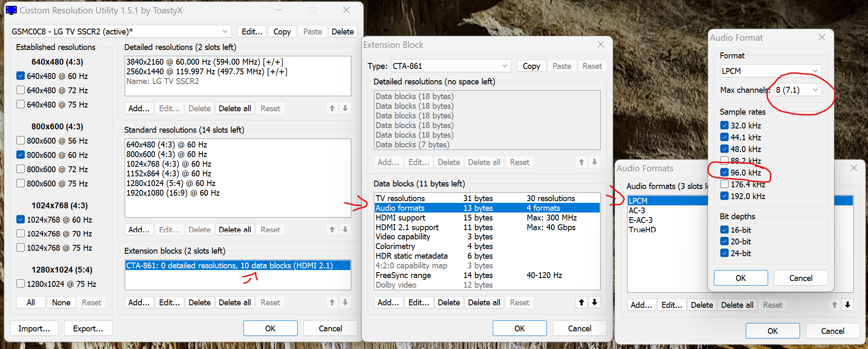Click up arrow in Extension blocks section
Viewport: 868px width, 349px height.
(332, 302)
